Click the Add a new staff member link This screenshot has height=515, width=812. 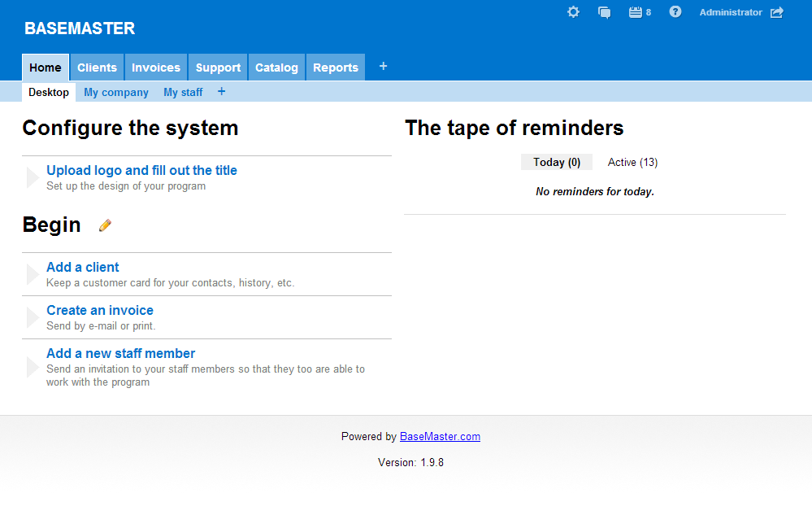(x=120, y=353)
